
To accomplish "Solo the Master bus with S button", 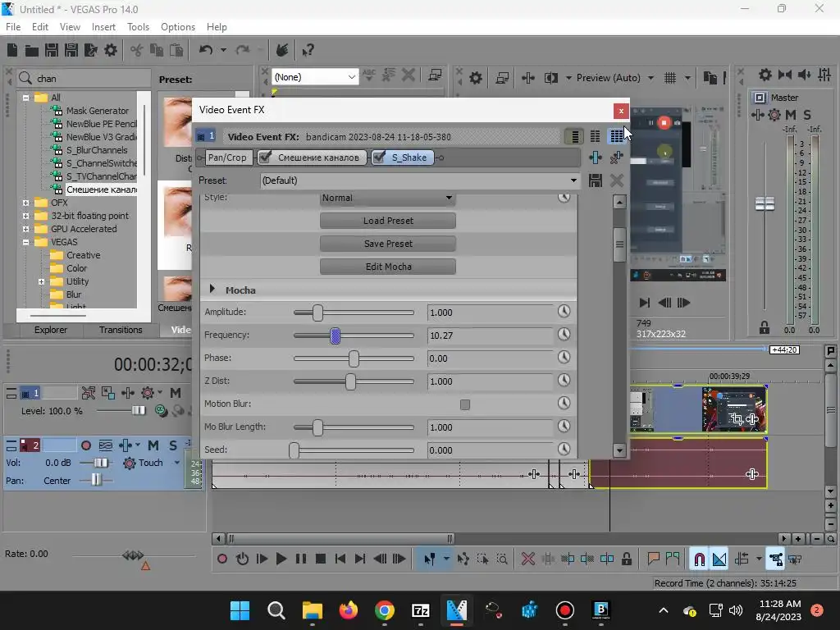I will pos(807,115).
